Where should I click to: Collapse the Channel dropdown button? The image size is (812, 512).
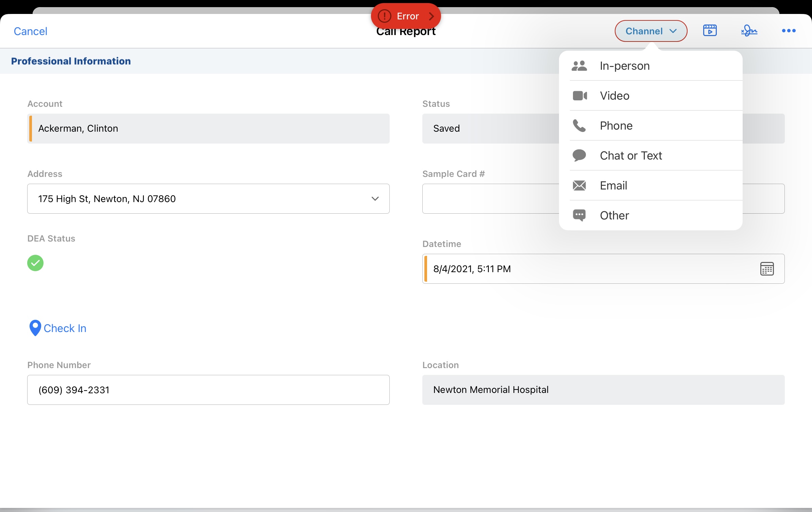650,31
